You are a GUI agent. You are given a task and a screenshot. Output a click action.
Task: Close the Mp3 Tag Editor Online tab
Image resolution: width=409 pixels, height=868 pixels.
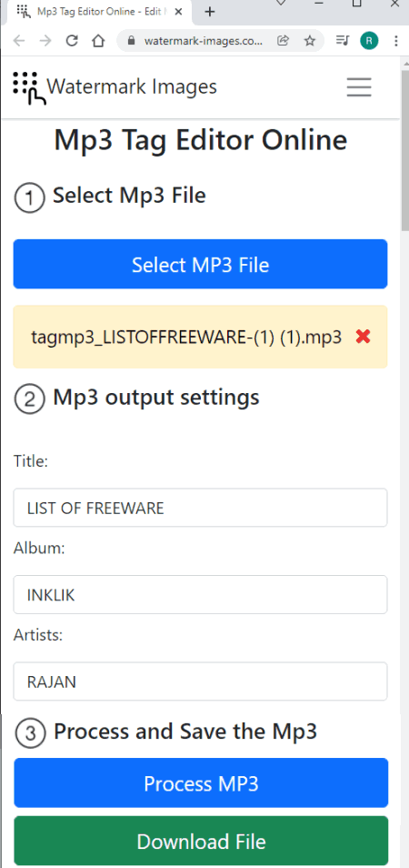178,11
